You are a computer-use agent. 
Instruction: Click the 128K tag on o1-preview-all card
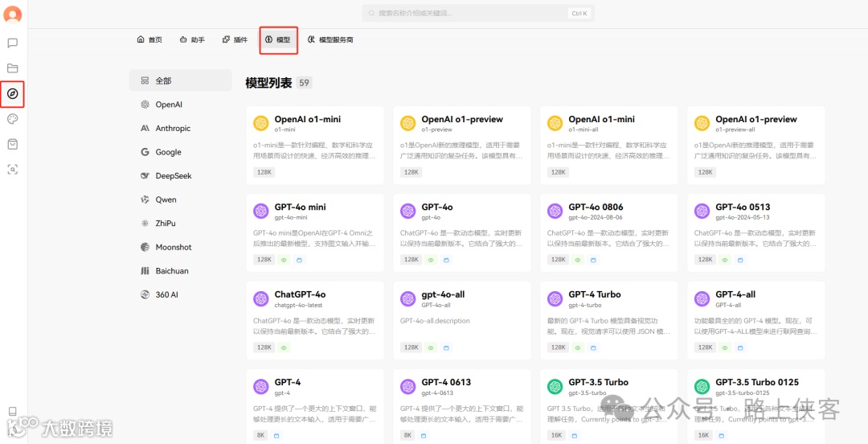click(x=706, y=172)
